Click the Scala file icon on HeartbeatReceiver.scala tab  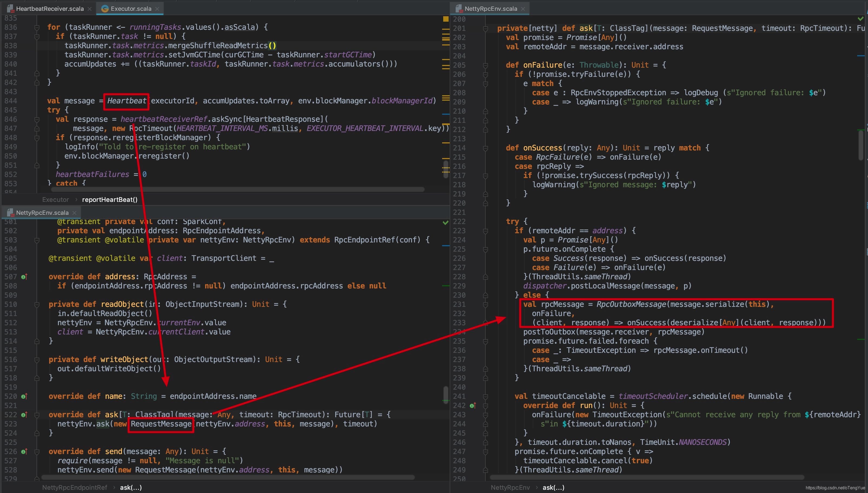pos(11,9)
